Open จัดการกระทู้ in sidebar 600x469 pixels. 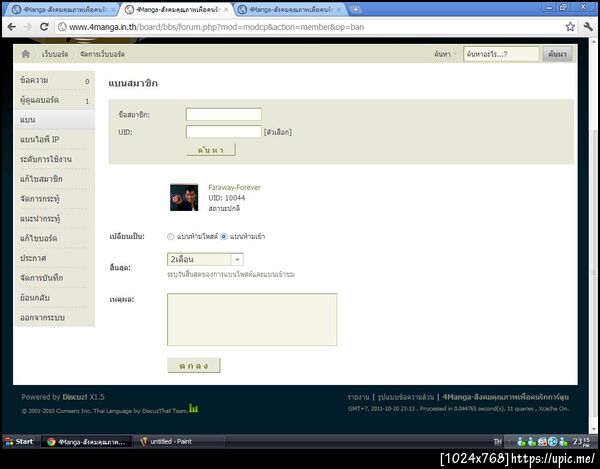point(54,199)
